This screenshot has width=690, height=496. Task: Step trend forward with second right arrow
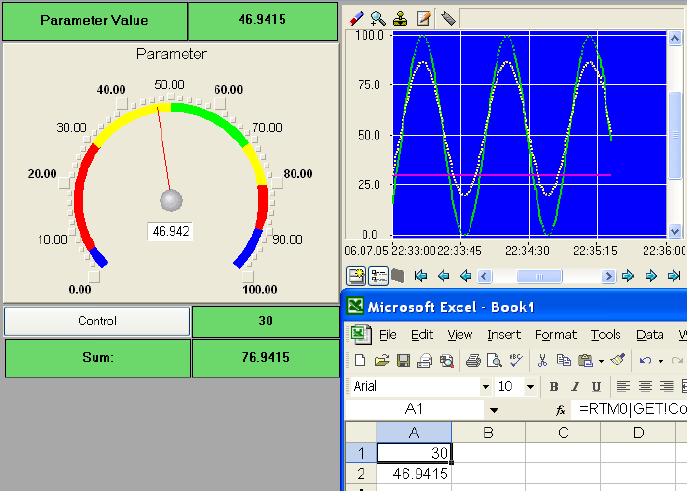(651, 276)
